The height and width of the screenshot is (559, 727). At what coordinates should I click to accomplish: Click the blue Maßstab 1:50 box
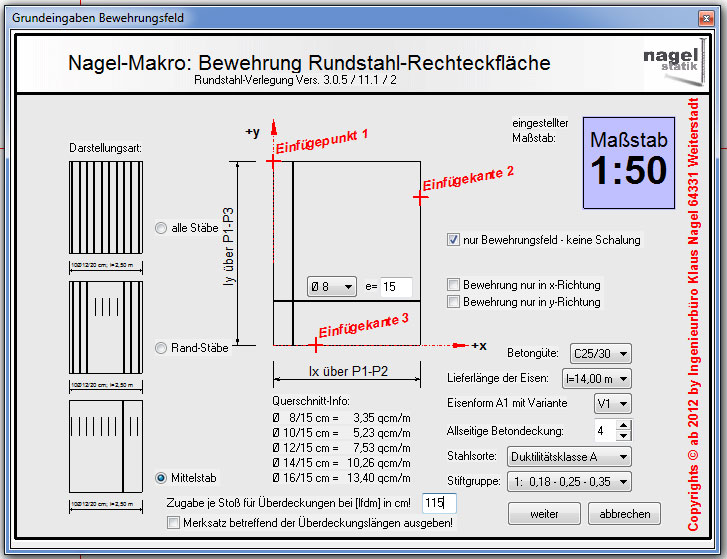[x=628, y=161]
